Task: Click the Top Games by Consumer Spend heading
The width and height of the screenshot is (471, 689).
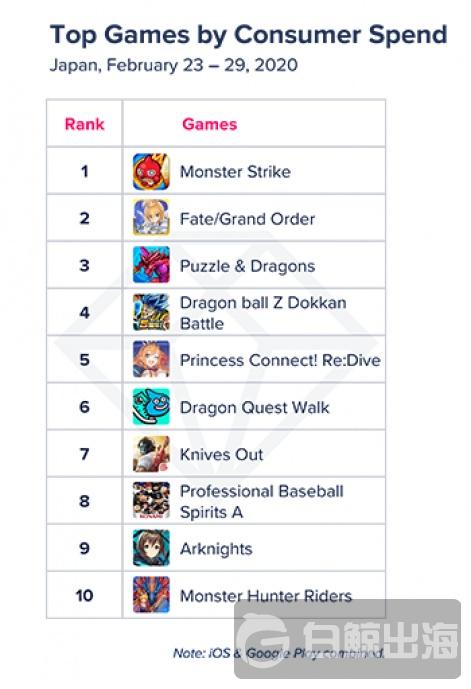Action: click(x=249, y=34)
